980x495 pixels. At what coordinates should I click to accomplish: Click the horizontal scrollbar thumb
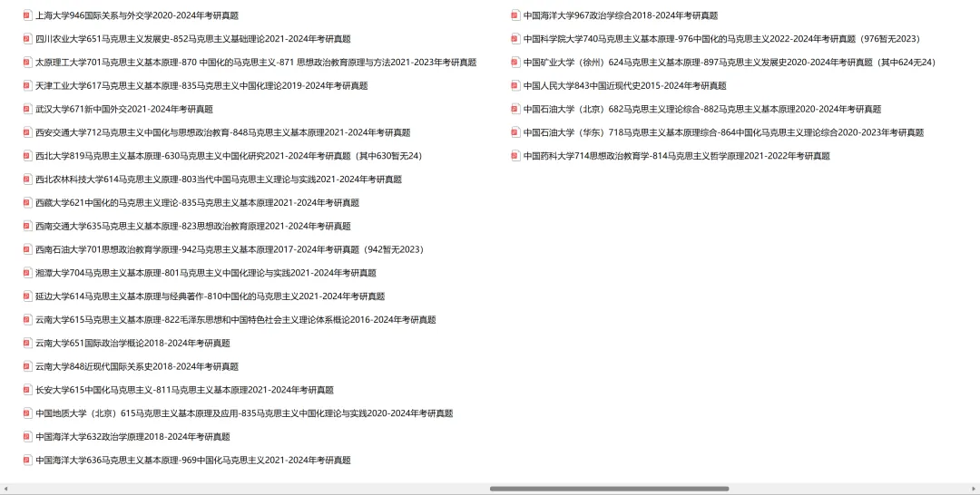click(610, 489)
